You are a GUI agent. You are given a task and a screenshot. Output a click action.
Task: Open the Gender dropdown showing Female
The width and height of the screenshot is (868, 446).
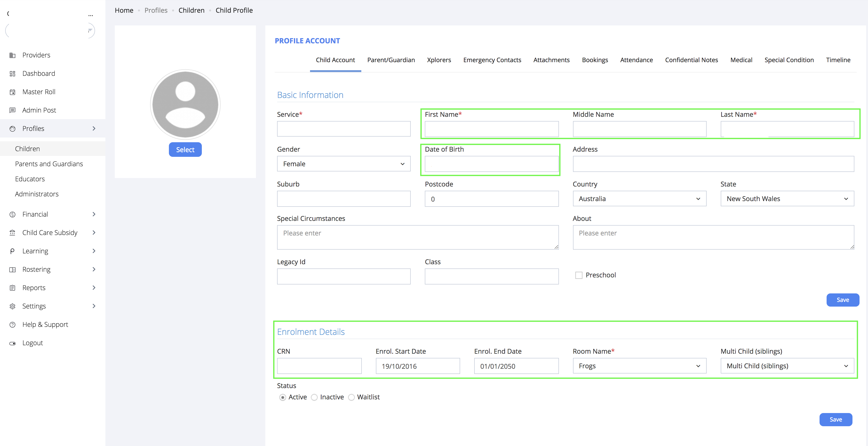pyautogui.click(x=344, y=164)
